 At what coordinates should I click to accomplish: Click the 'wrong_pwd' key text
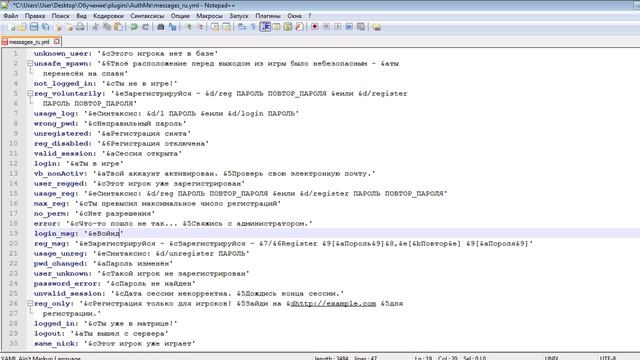54,123
